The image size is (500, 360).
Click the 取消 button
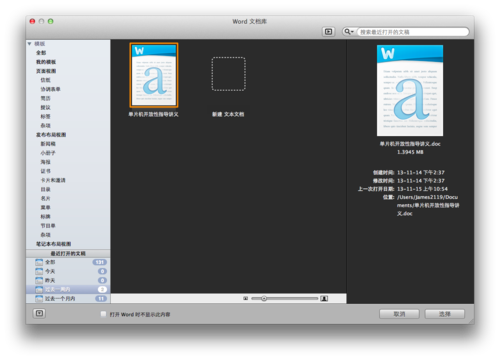tap(399, 314)
